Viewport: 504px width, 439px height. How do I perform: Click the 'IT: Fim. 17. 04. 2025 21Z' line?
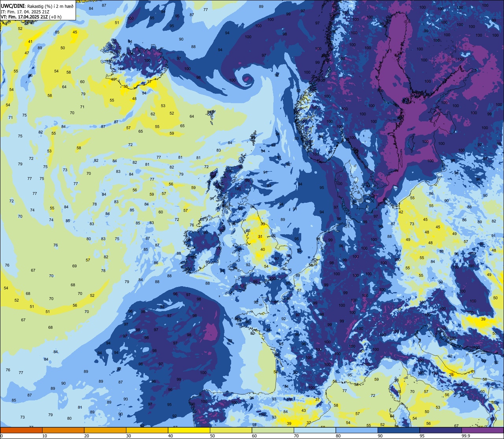pos(25,12)
